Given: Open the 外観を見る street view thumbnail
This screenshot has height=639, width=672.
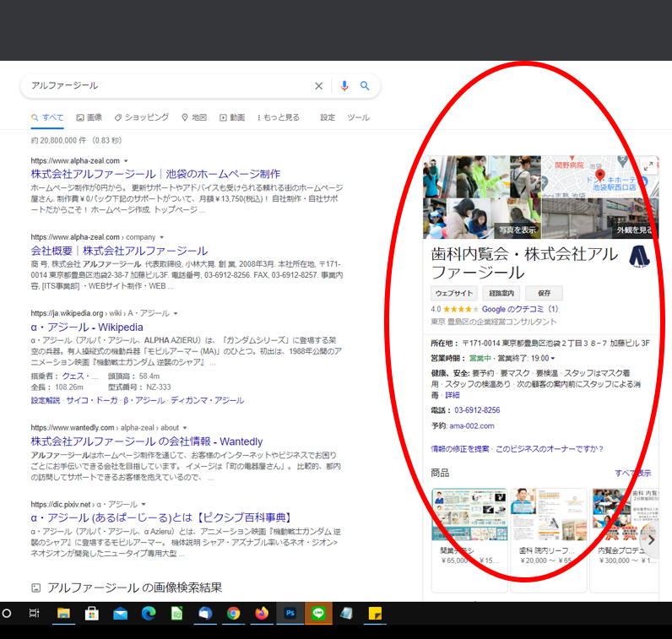Looking at the screenshot, I should pos(600,219).
